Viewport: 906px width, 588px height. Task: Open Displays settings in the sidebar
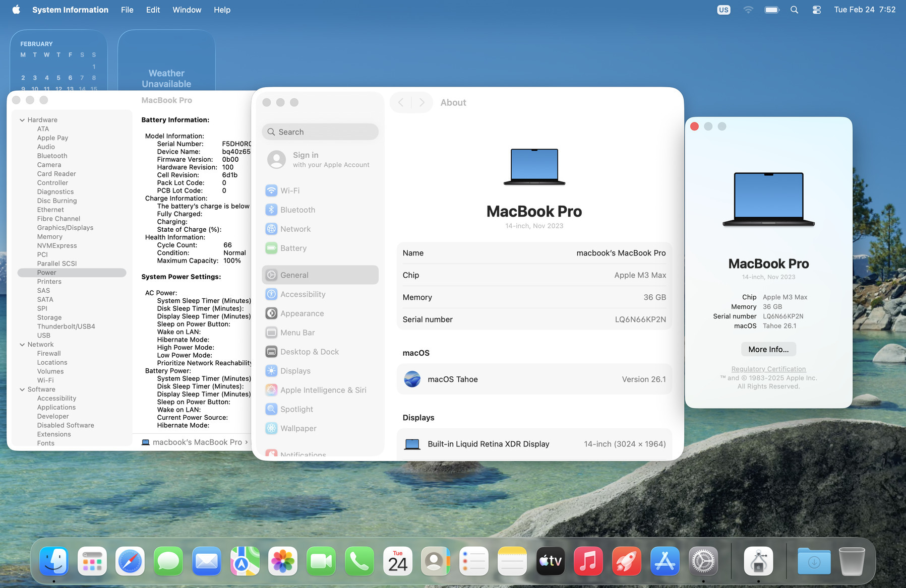295,371
